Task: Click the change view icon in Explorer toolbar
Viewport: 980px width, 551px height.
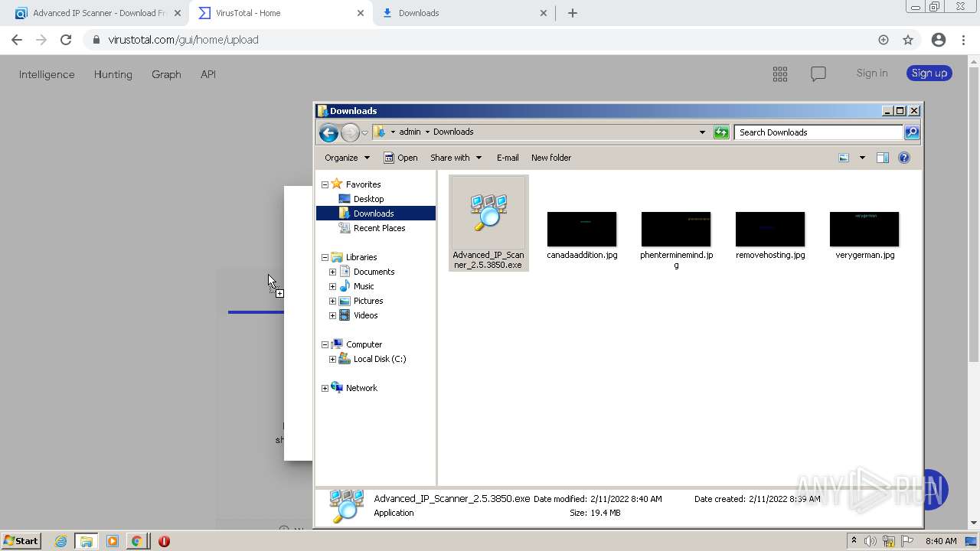Action: tap(844, 158)
